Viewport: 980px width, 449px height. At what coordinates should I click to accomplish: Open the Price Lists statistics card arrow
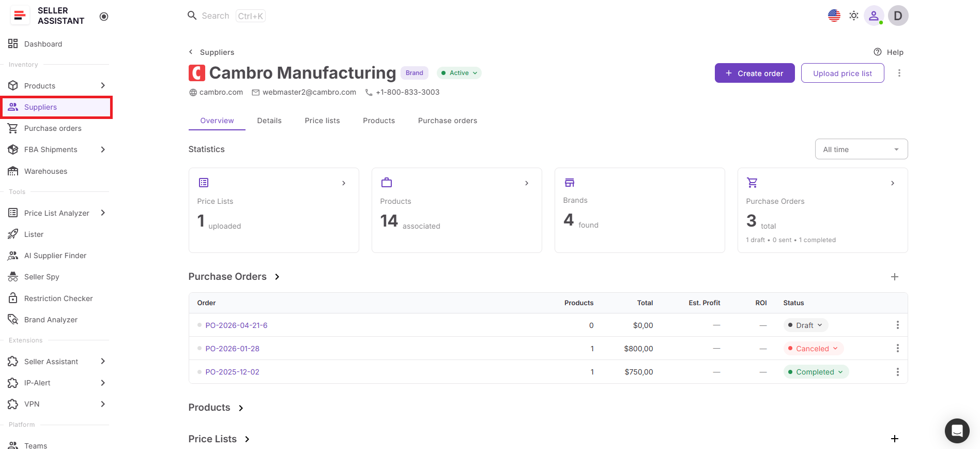click(x=344, y=183)
